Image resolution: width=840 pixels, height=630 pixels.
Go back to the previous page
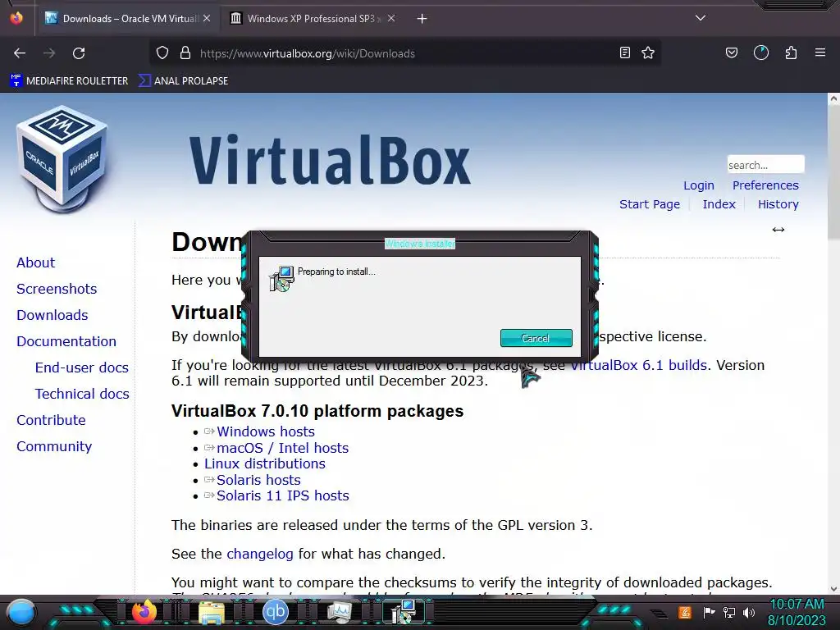[x=20, y=53]
